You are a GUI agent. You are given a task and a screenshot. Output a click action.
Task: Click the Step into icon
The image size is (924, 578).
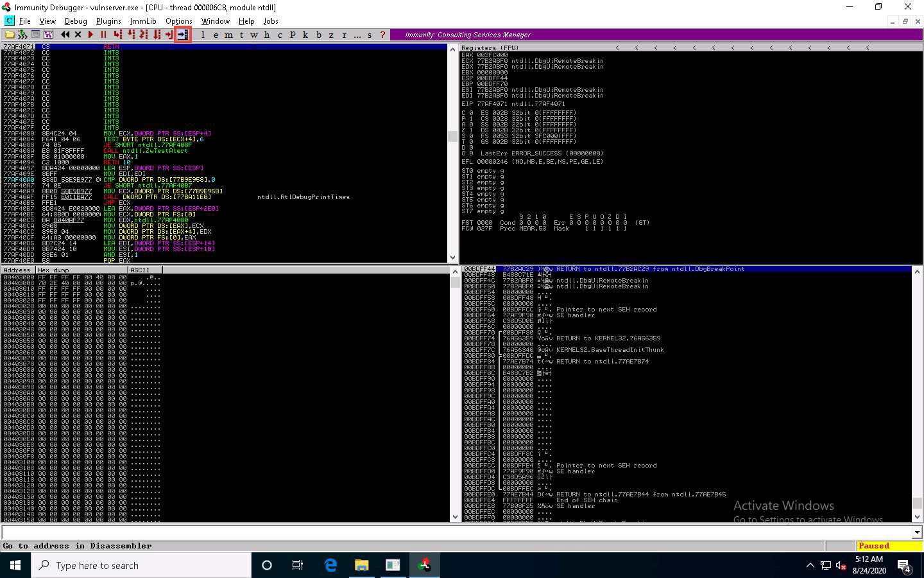[x=117, y=35]
